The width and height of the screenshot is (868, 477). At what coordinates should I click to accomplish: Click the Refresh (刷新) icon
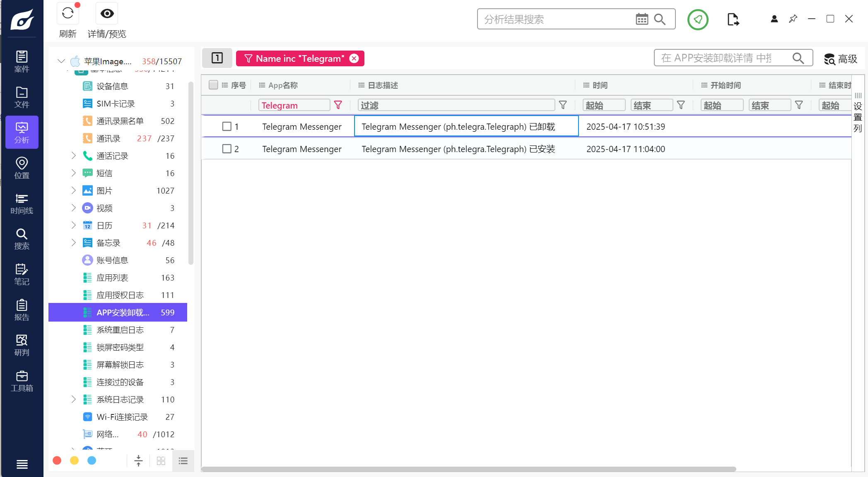click(68, 14)
